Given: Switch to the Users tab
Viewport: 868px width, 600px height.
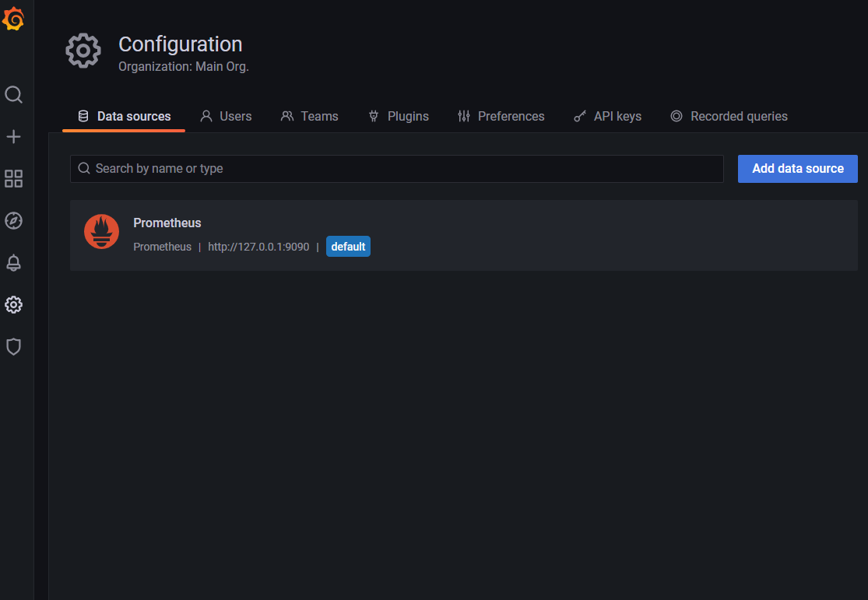Looking at the screenshot, I should (226, 116).
